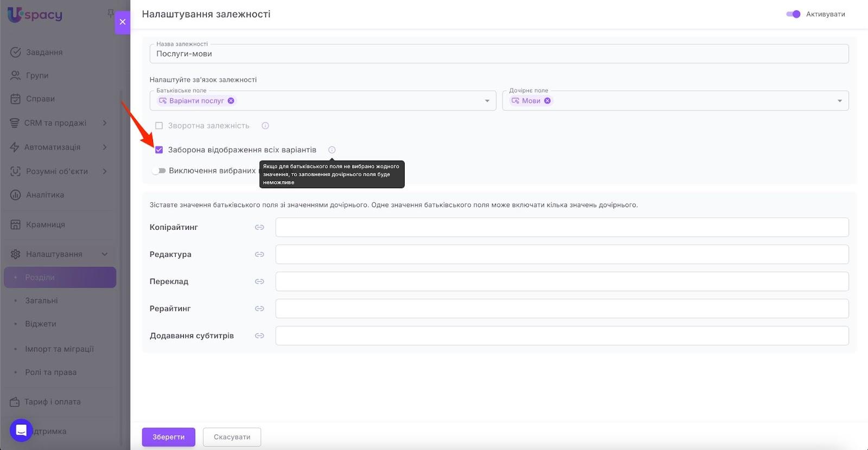Click the link icon beside Редактура
Viewport: 868px width, 450px height.
259,254
